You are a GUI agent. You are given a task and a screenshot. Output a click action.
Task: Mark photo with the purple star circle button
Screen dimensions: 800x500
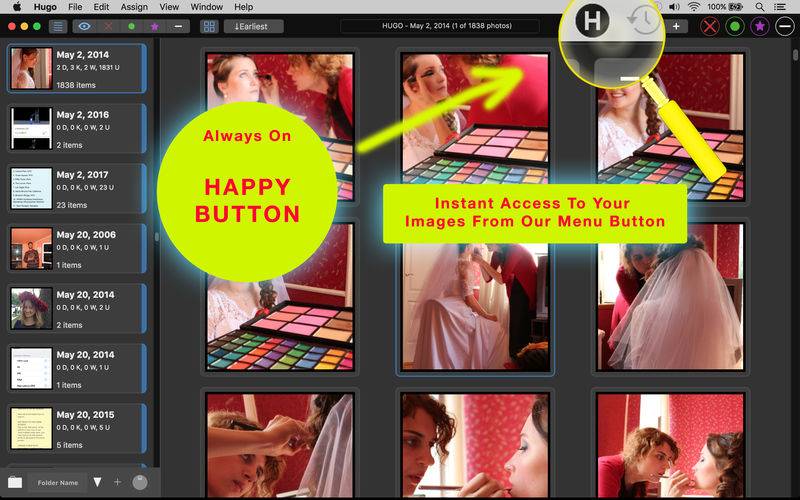[760, 27]
